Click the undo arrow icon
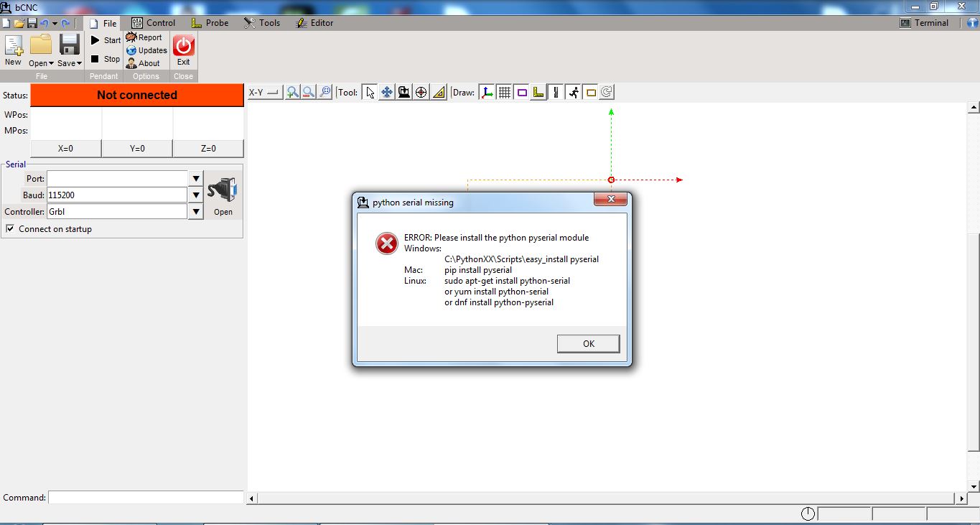The image size is (980, 525). (x=44, y=23)
